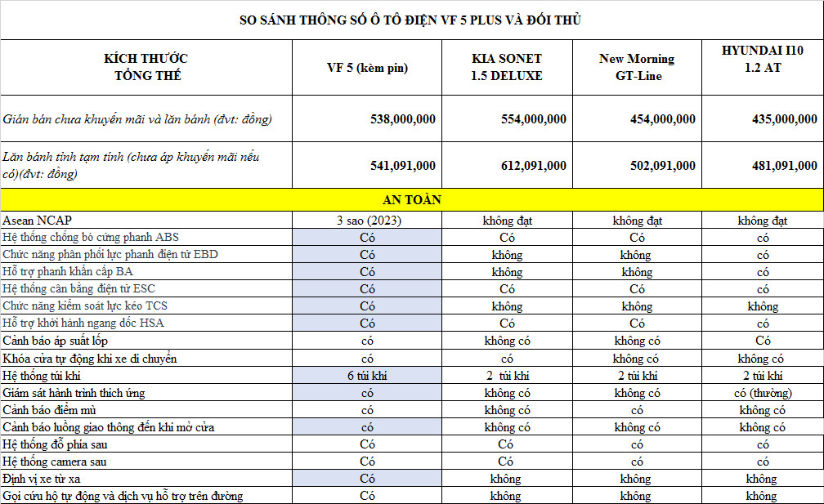Select the VF 5 'Có' cell in HSA row
824x504 pixels.
(367, 323)
